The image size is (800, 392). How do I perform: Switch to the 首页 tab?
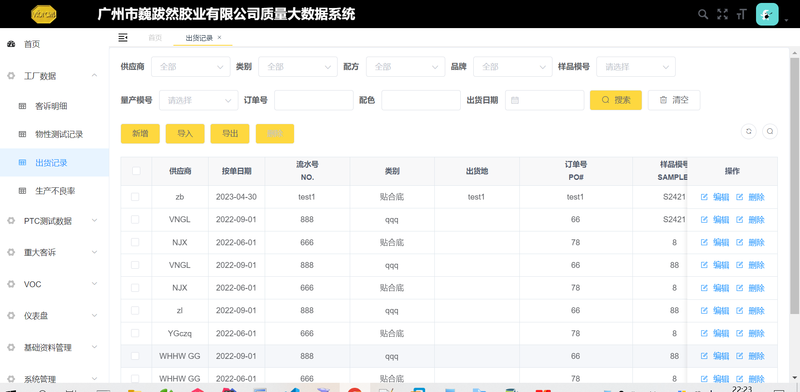pyautogui.click(x=155, y=37)
